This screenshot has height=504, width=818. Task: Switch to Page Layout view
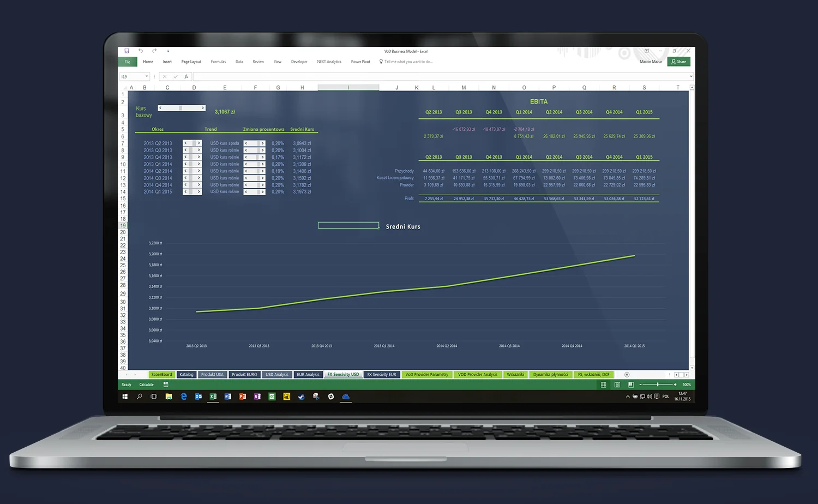click(617, 385)
